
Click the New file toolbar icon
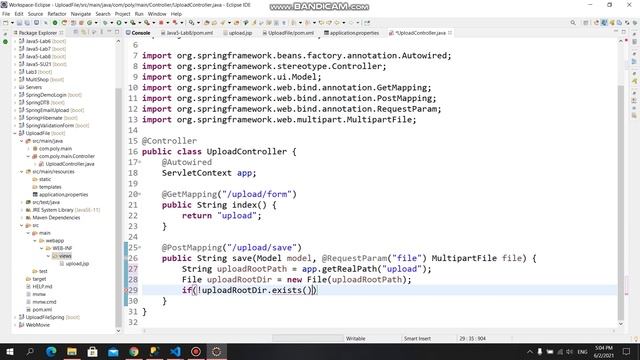pyautogui.click(x=5, y=23)
